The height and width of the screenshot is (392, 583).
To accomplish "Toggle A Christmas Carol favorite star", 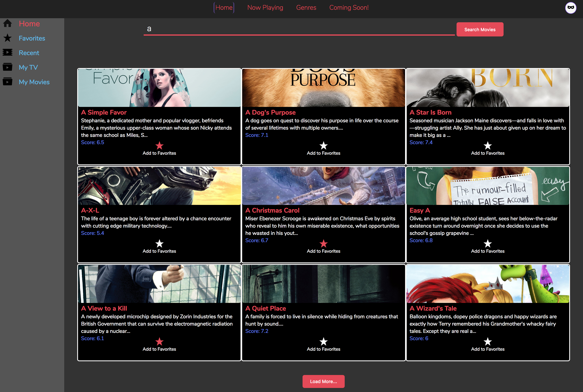I will 323,244.
